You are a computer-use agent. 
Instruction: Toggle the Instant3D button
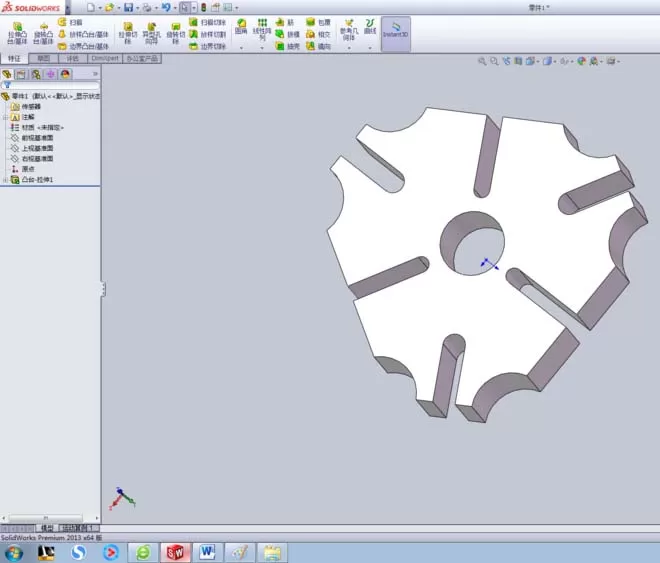[396, 34]
